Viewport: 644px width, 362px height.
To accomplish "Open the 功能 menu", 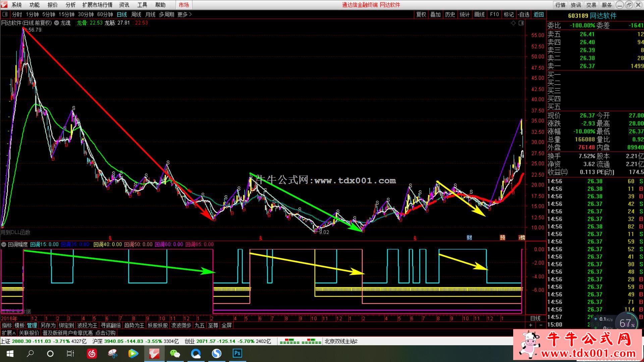I will 34,5.
